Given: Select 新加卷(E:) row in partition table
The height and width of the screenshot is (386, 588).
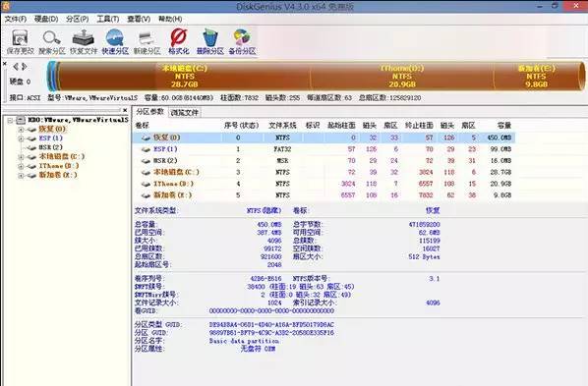Looking at the screenshot, I should [323, 195].
